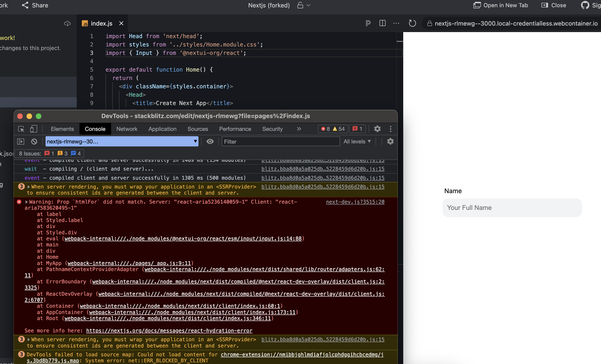Click the split editor icon
This screenshot has height=364, width=601.
pos(382,23)
